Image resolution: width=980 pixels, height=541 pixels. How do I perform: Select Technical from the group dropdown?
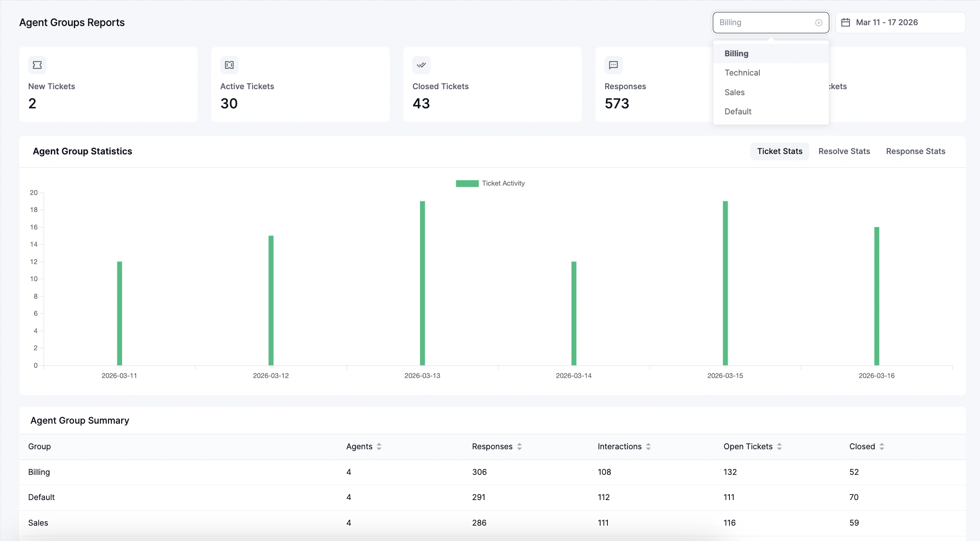point(742,73)
